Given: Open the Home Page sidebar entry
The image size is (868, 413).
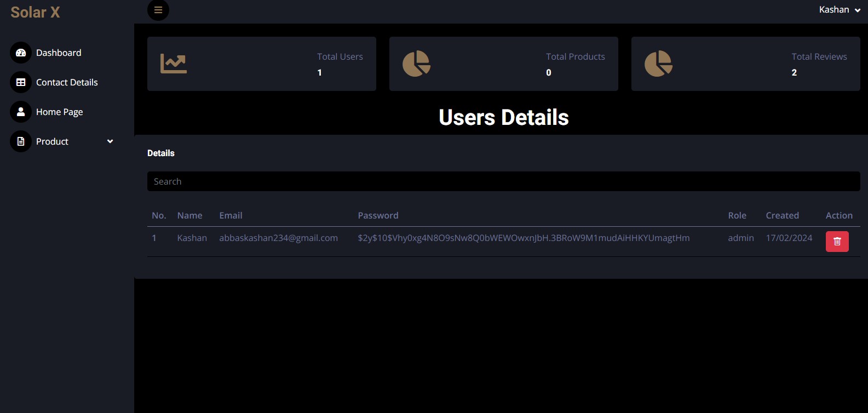Looking at the screenshot, I should click(60, 112).
